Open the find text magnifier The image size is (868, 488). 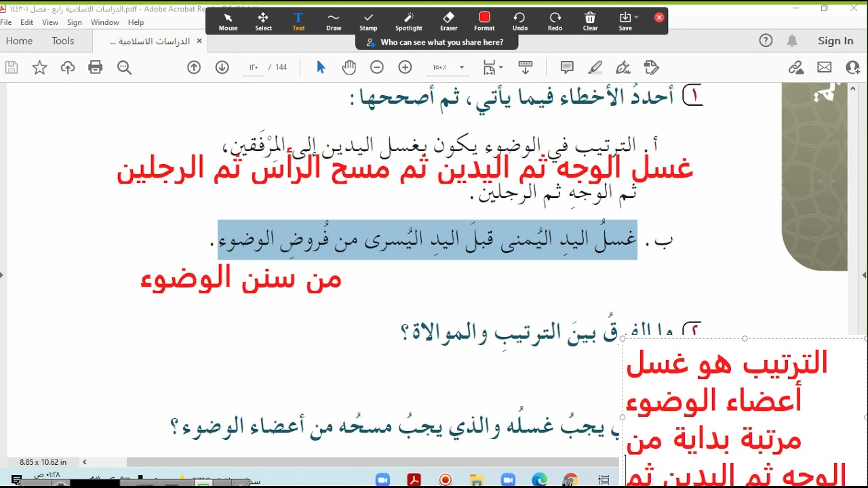pyautogui.click(x=124, y=67)
